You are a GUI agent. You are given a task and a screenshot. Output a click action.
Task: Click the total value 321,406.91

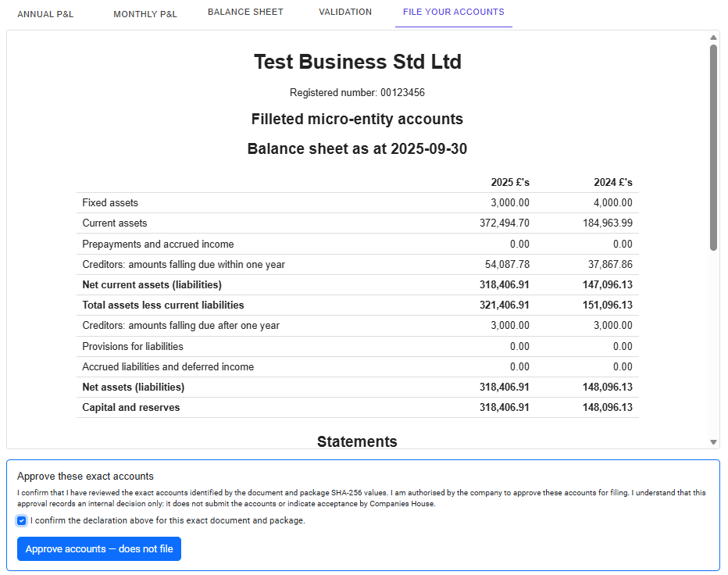(x=505, y=305)
